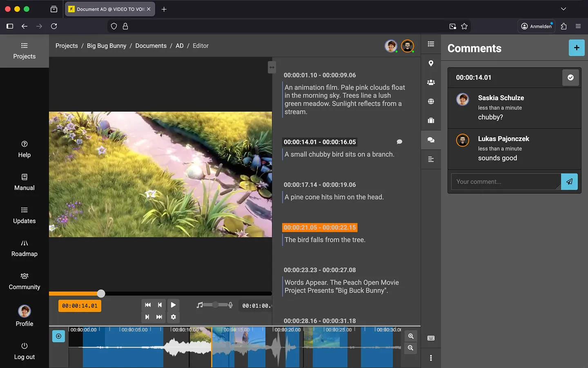Open the three-dot more options menu
This screenshot has width=588, height=368.
(431, 358)
